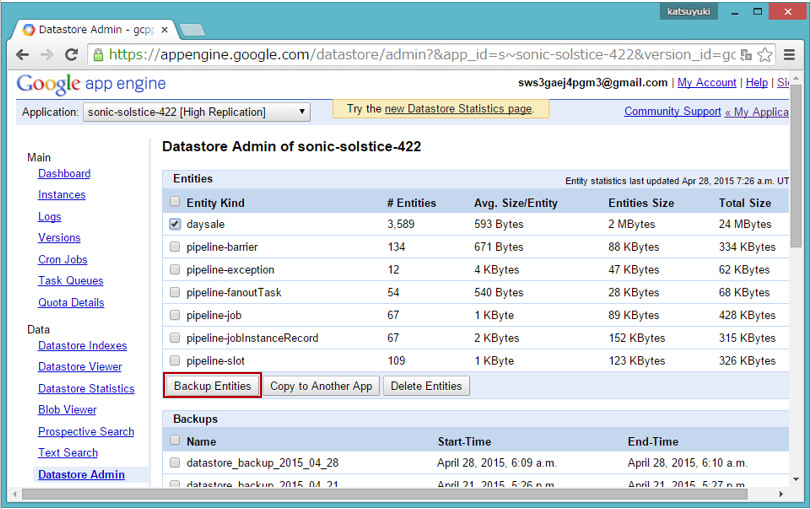Click the address bar URL field
This screenshot has height=509, width=810.
[x=421, y=54]
